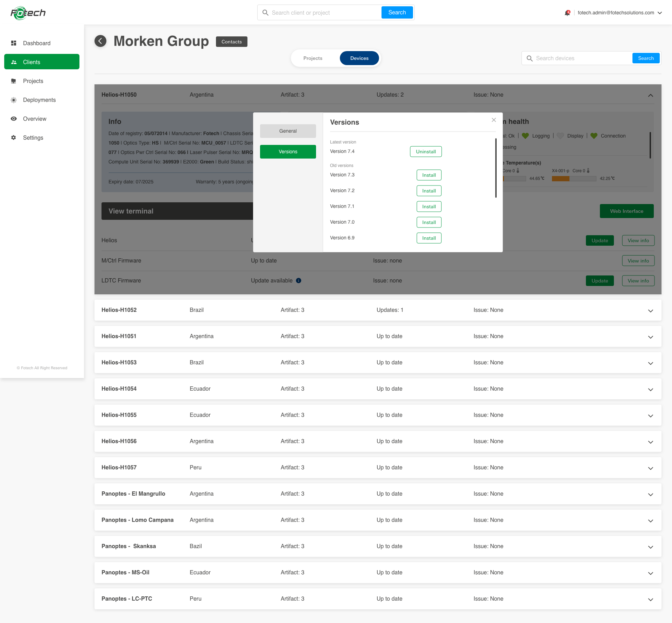Click the Settings gear icon
This screenshot has height=623, width=672.
click(14, 138)
